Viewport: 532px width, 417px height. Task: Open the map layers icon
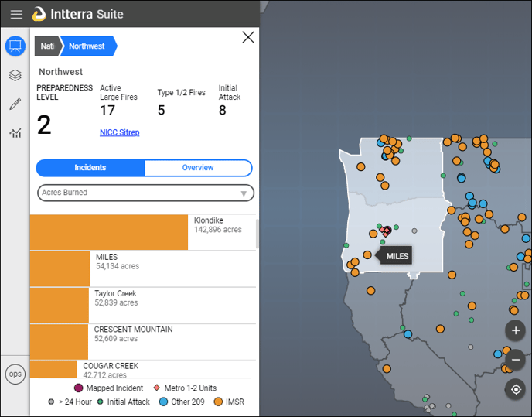coord(15,75)
